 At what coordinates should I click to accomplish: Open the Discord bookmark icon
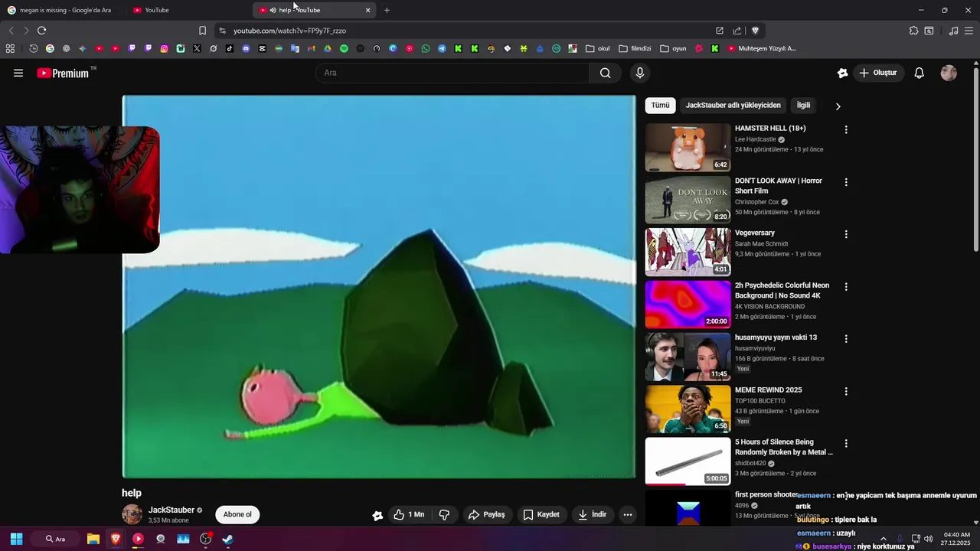click(246, 48)
